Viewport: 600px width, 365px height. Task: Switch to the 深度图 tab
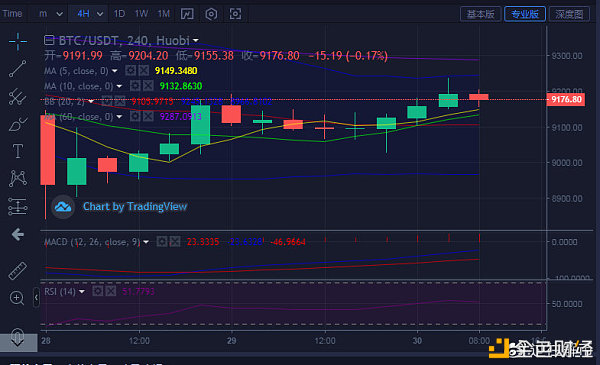(x=569, y=14)
